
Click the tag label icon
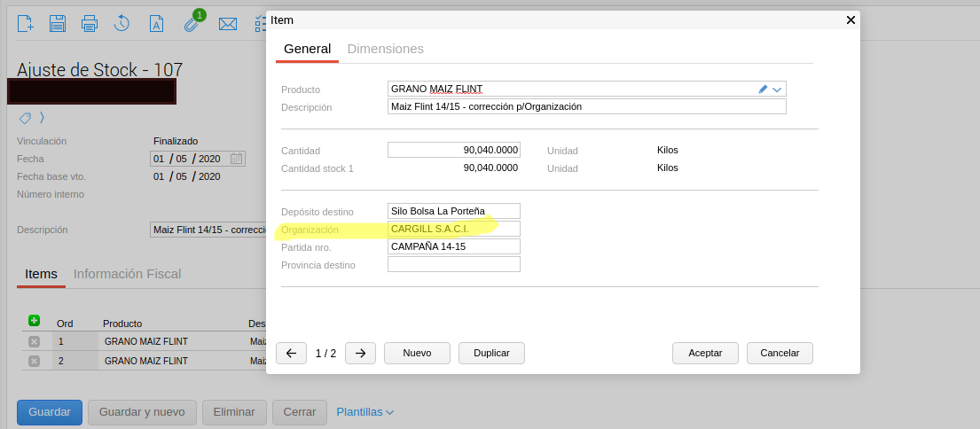pyautogui.click(x=26, y=118)
